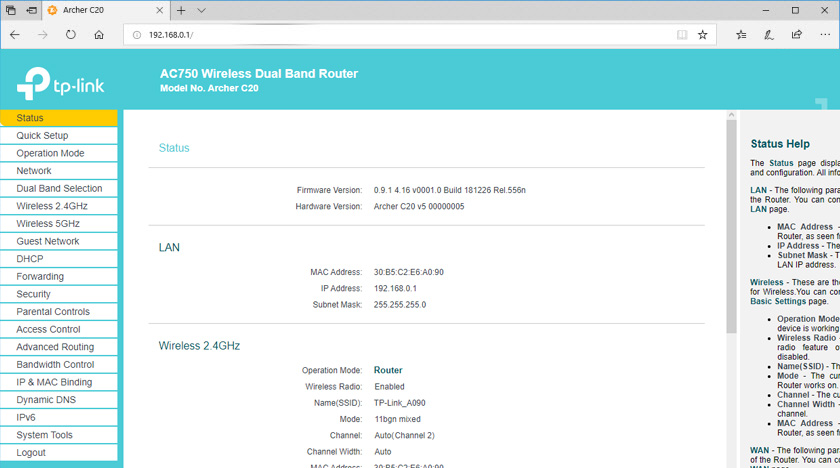Click firmware version value text
840x468 pixels.
point(449,190)
